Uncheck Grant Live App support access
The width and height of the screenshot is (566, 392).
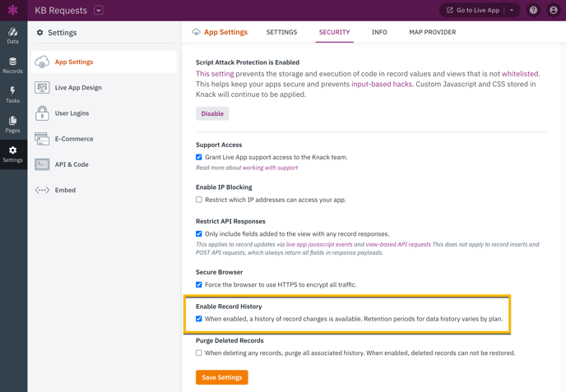click(199, 157)
